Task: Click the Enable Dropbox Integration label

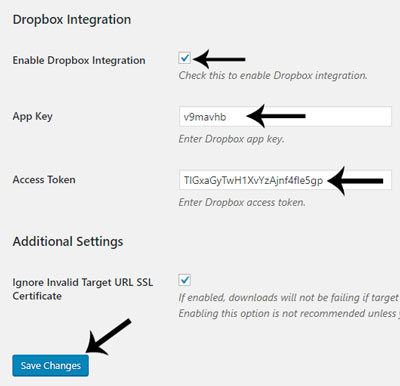Action: (x=79, y=60)
